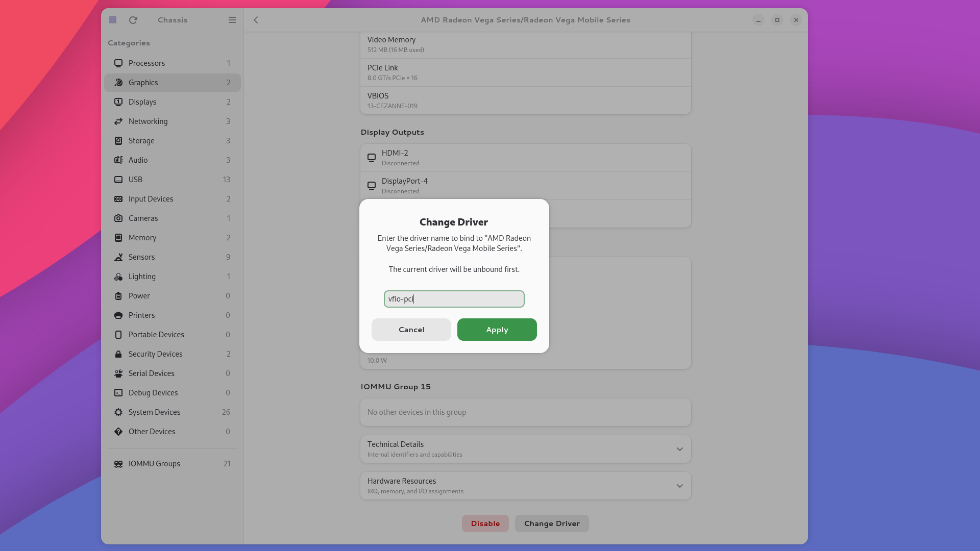Cancel the Change Driver dialog
Viewport: 980px width, 551px height.
411,330
